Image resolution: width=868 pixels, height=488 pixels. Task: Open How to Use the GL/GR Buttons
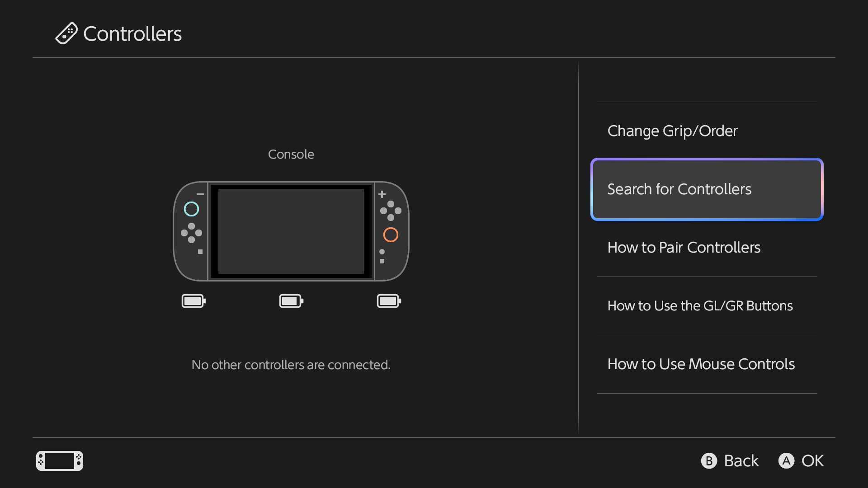[707, 306]
